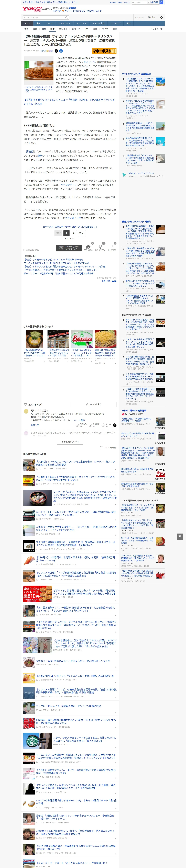The width and height of the screenshot is (186, 868).
Task: Click first commenter's yellow avatar icon
Action: click(x=26, y=411)
